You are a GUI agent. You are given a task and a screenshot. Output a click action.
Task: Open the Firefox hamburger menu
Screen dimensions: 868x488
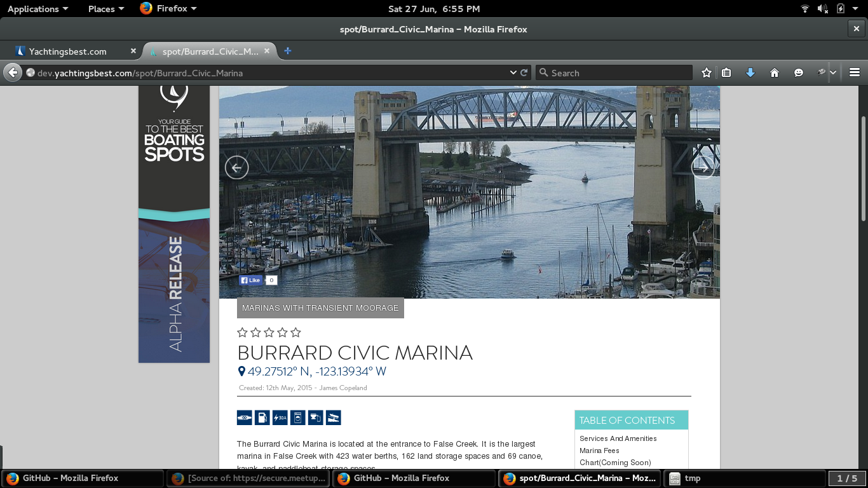point(854,73)
